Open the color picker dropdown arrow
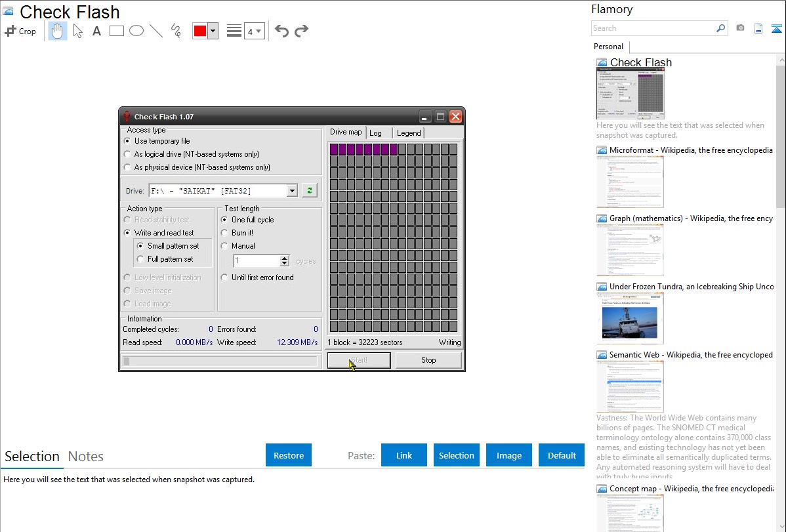 click(213, 31)
